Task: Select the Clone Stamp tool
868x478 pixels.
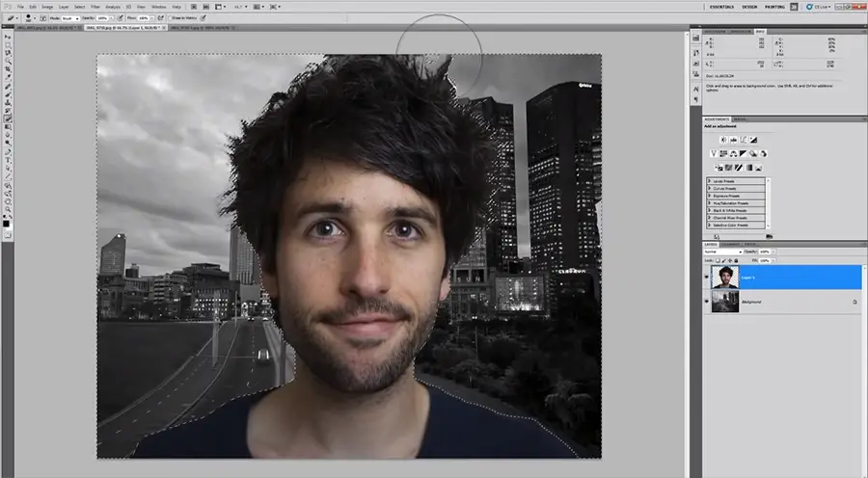Action: click(x=8, y=105)
